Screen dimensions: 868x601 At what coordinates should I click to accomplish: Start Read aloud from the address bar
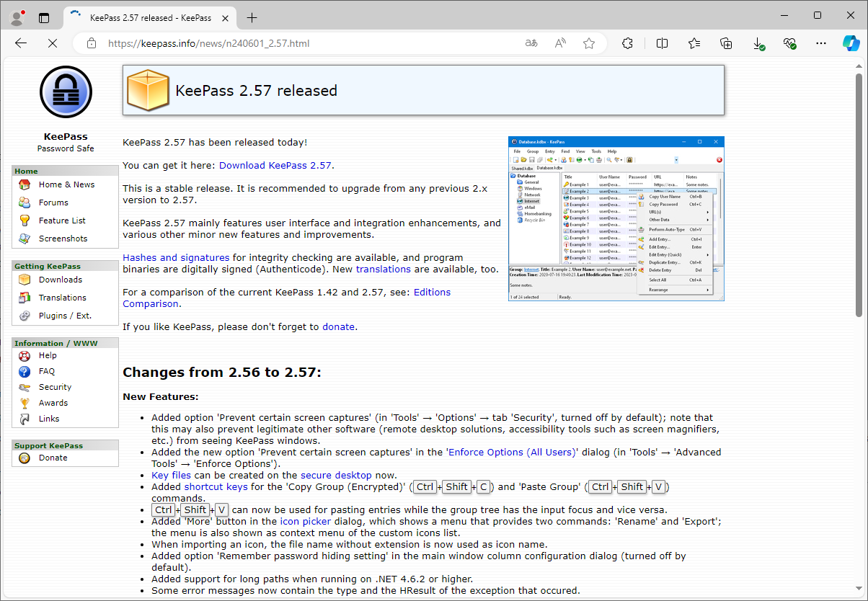(x=560, y=43)
